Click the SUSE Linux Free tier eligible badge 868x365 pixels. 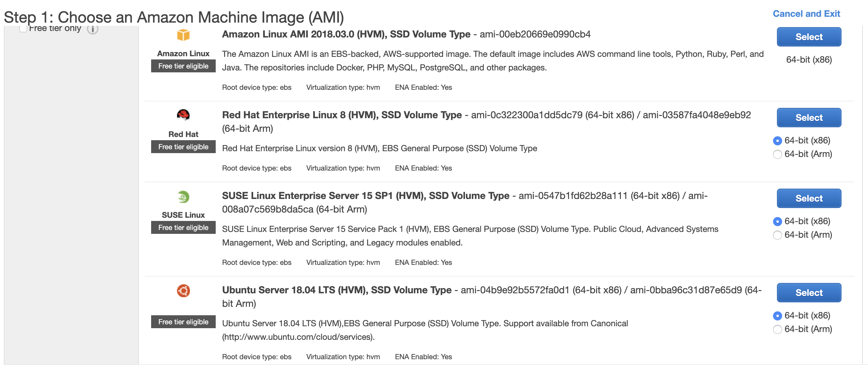tap(183, 228)
